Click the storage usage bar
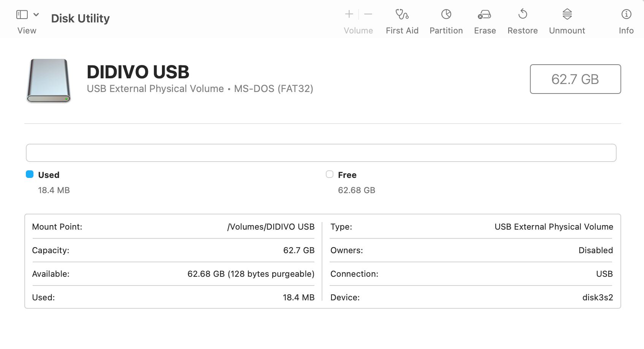 coord(321,152)
